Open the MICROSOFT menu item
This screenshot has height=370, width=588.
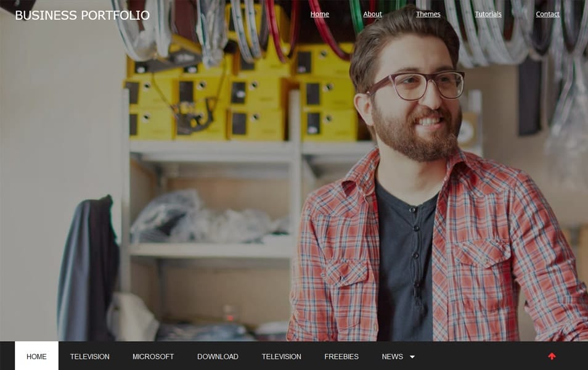pos(153,356)
